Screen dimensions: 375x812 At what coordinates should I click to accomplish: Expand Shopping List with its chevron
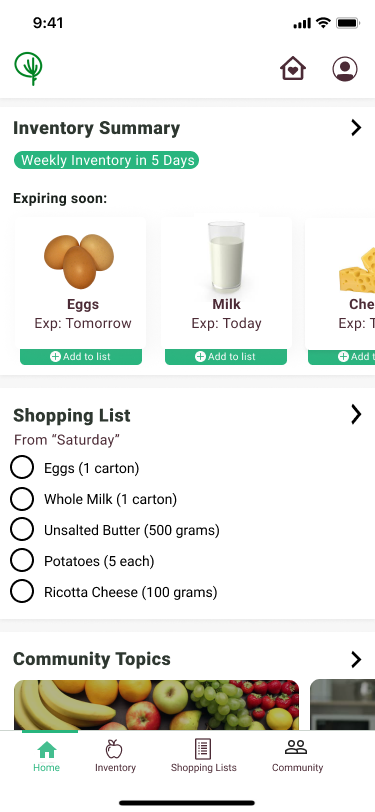point(356,414)
